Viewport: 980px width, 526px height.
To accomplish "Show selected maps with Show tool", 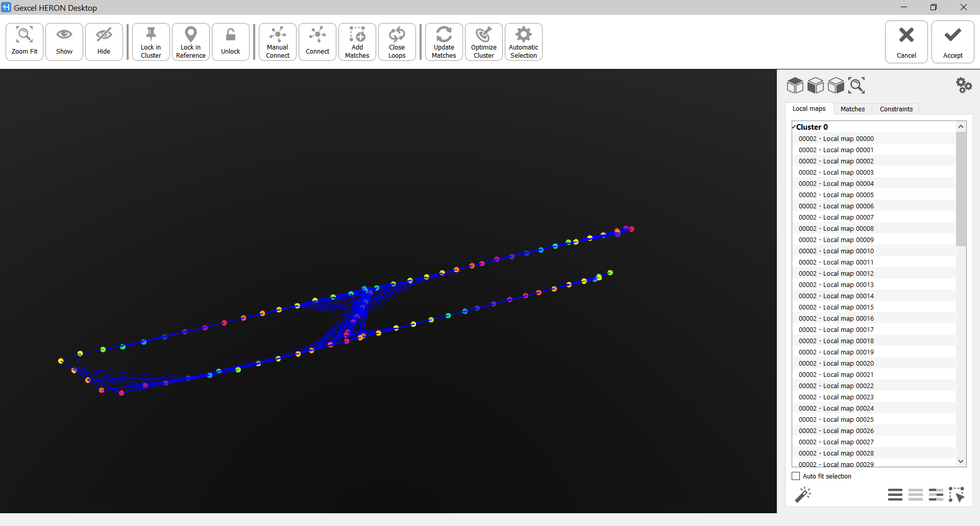I will click(64, 42).
